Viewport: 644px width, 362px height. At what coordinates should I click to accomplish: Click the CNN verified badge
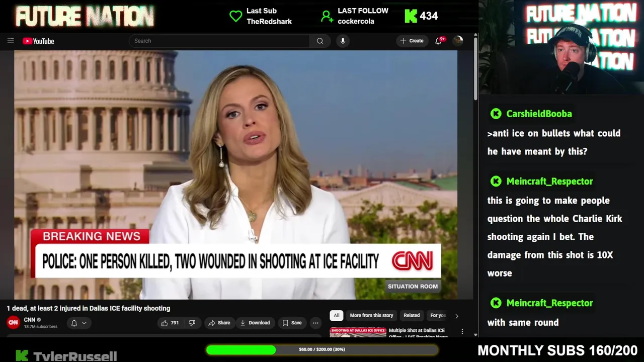tap(39, 320)
